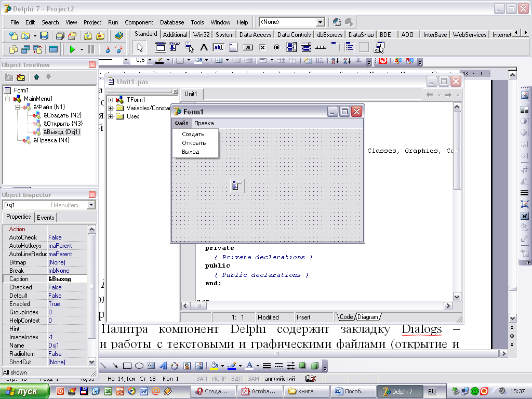Select &Правка {N4} in Object TreeView
Viewport: 532px width, 399px height.
(51, 140)
